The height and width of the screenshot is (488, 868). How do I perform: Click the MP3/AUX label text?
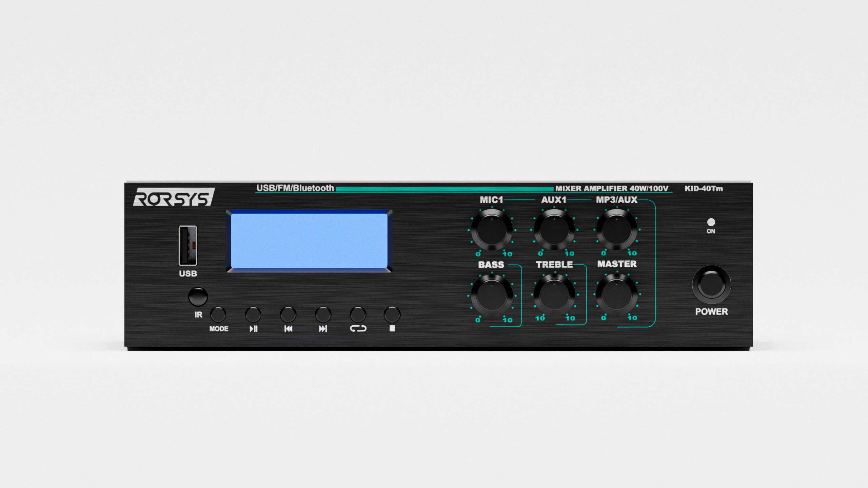(617, 200)
